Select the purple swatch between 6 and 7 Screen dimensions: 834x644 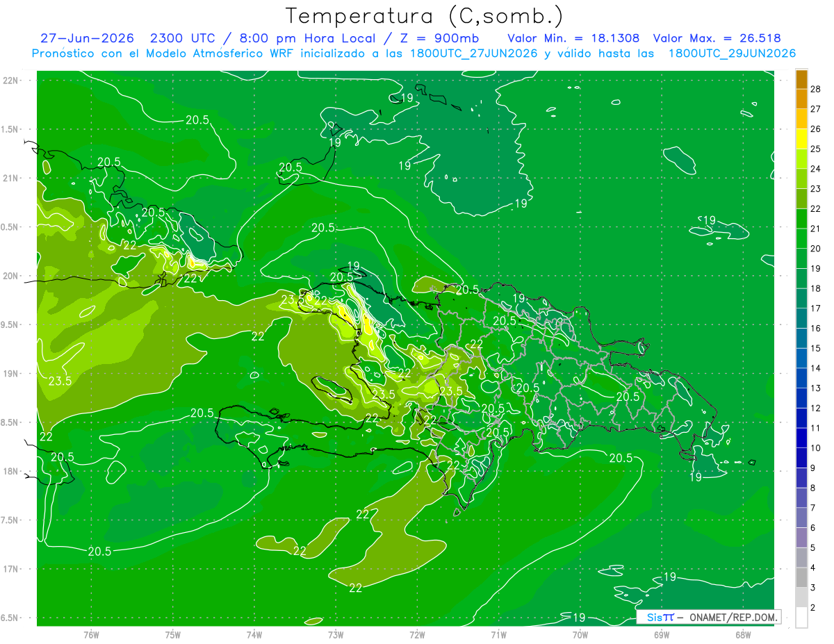(x=801, y=518)
